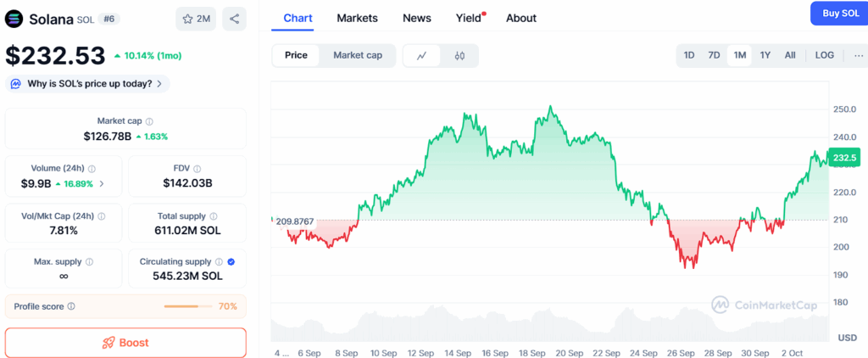Add Solana to watchlist via star button
The width and height of the screenshot is (868, 358).
196,19
